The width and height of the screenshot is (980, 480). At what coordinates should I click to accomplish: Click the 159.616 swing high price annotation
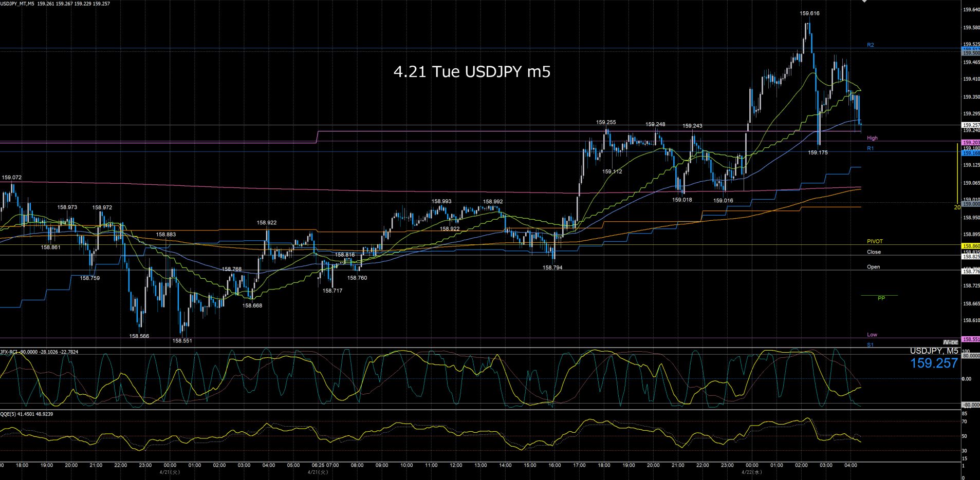point(809,13)
